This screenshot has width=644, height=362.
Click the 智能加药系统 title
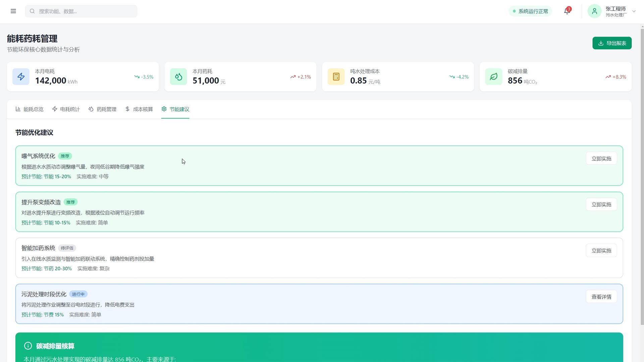38,248
